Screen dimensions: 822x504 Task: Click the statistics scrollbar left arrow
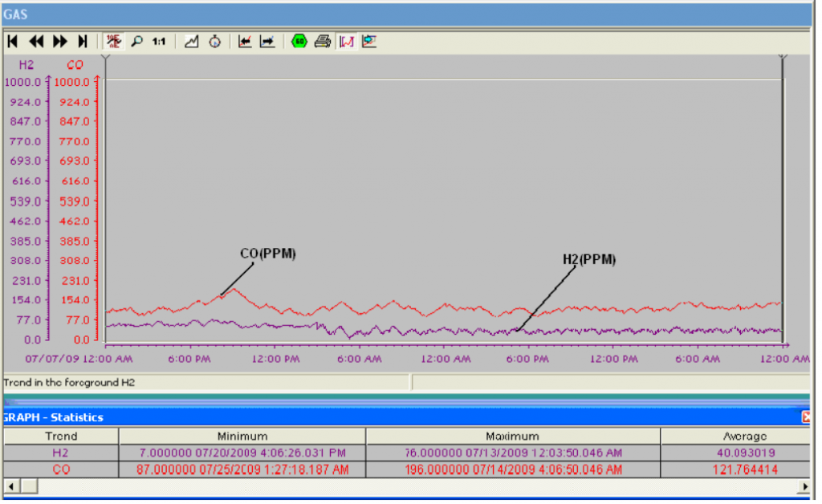(9, 486)
